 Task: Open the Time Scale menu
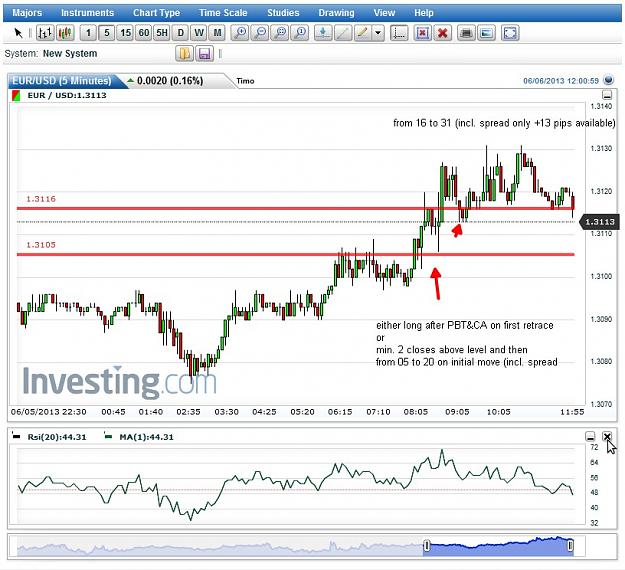(x=223, y=13)
